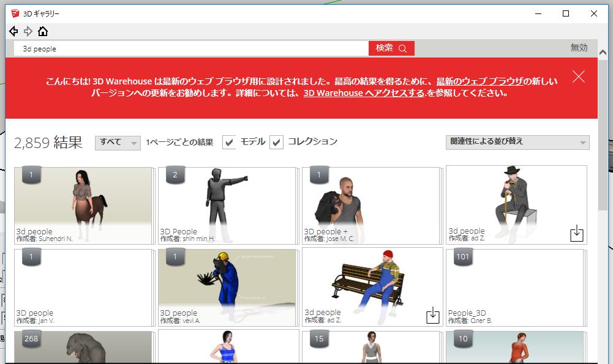Viewport: 613px width, 364px height.
Task: Click author name shin min H.
Action: (x=198, y=239)
